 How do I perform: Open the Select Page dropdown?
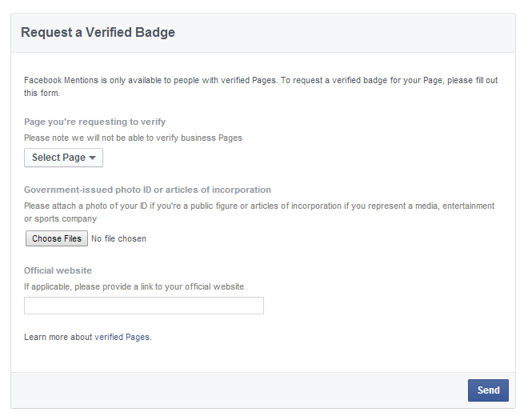click(x=63, y=158)
